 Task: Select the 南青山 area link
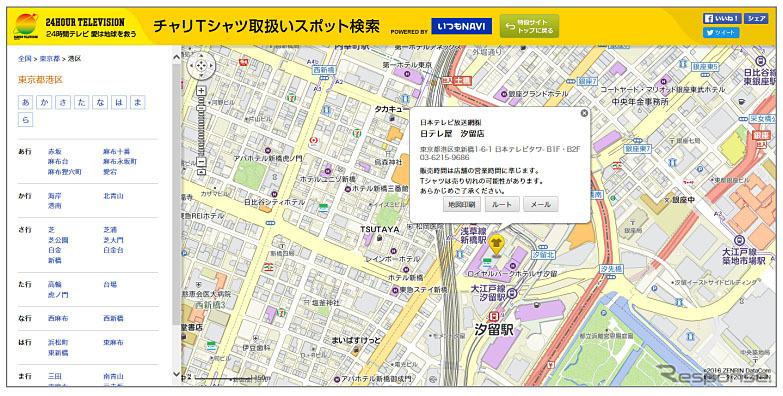(x=113, y=376)
